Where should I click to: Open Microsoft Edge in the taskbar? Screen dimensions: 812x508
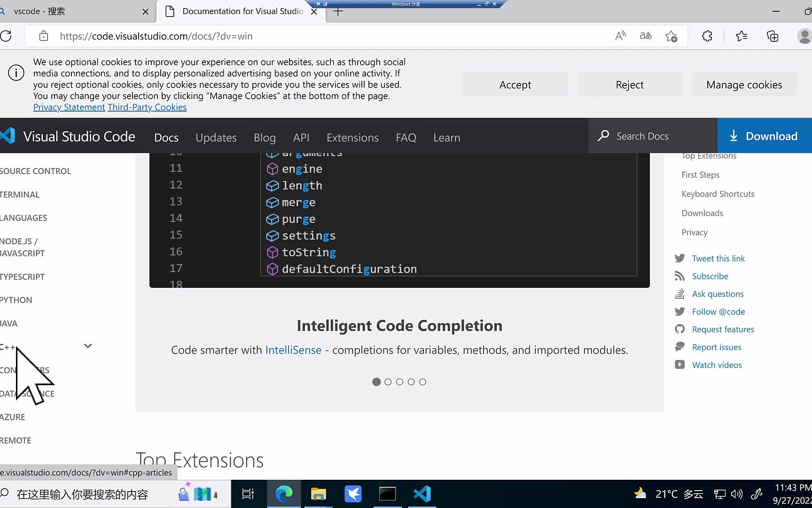[284, 494]
